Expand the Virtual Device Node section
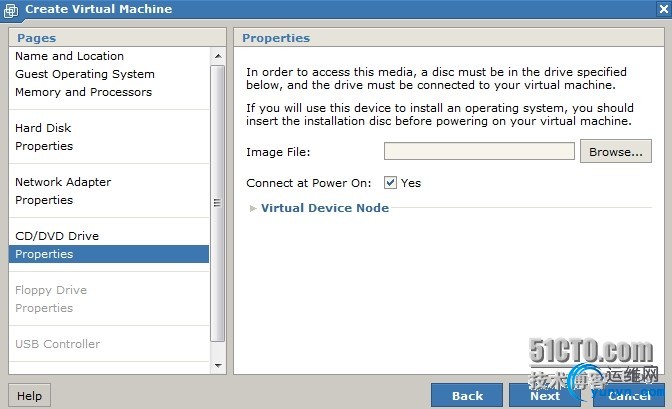The width and height of the screenshot is (672, 409). (x=253, y=208)
